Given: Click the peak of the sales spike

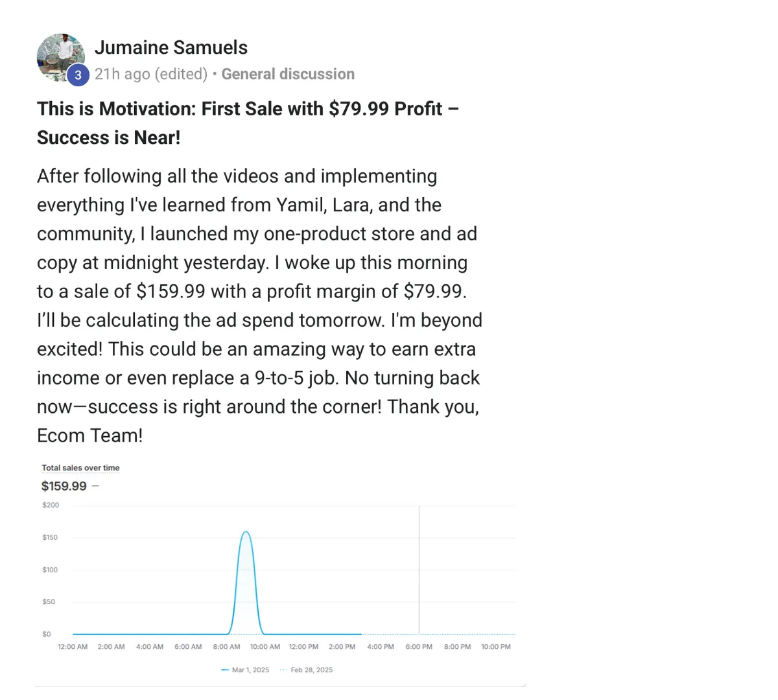Looking at the screenshot, I should [x=246, y=532].
